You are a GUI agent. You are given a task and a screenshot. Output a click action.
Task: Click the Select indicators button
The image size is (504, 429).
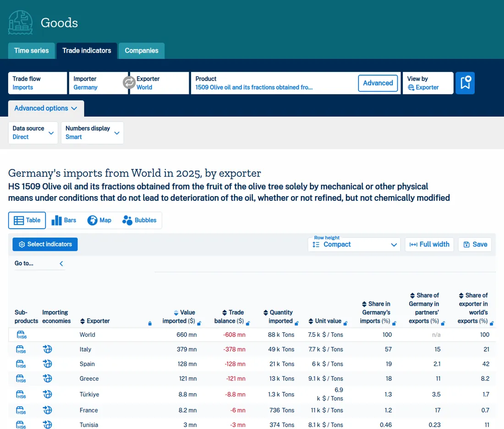click(x=45, y=244)
